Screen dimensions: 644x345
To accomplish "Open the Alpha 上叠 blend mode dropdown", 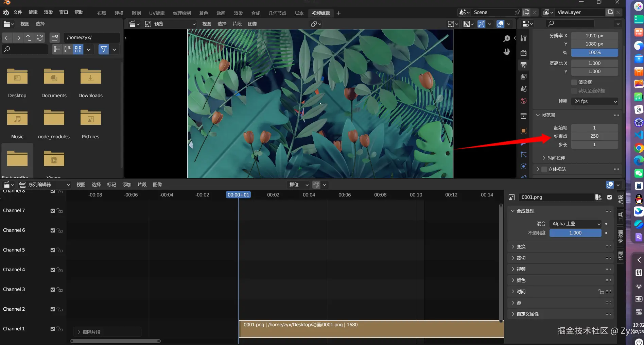I will pos(575,224).
